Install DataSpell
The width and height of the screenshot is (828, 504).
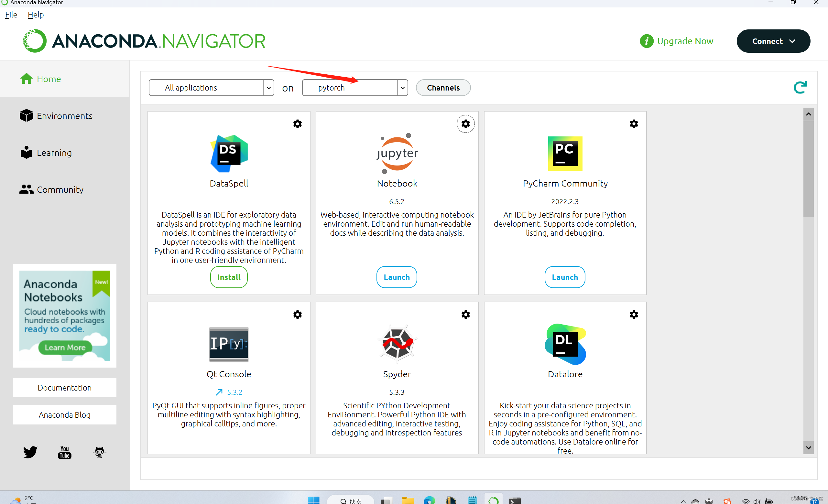(x=229, y=277)
